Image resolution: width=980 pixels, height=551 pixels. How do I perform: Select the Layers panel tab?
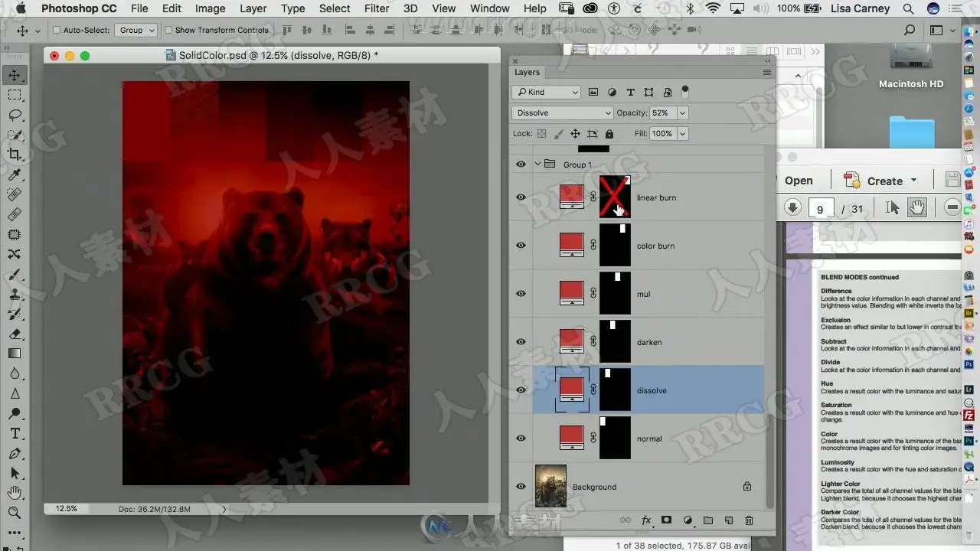(527, 72)
